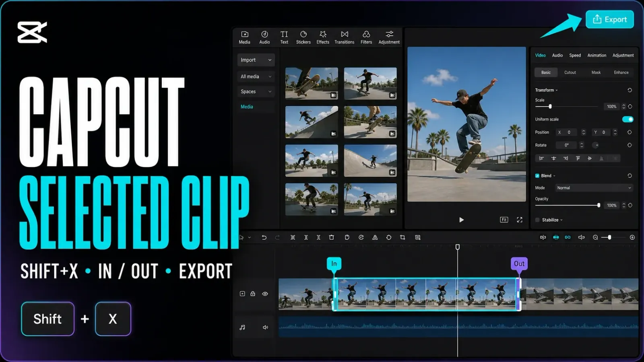Click the Fit preview button
The width and height of the screenshot is (644, 362).
coord(504,220)
